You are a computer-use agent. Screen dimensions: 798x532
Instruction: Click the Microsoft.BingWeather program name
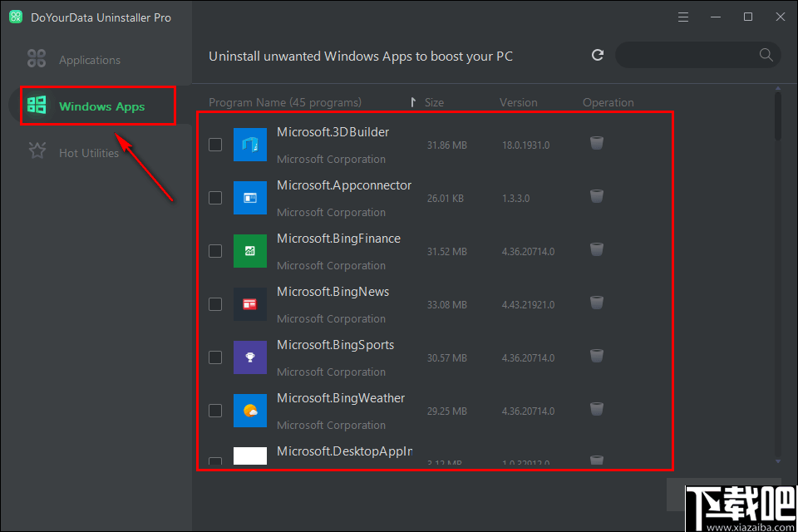pos(341,397)
